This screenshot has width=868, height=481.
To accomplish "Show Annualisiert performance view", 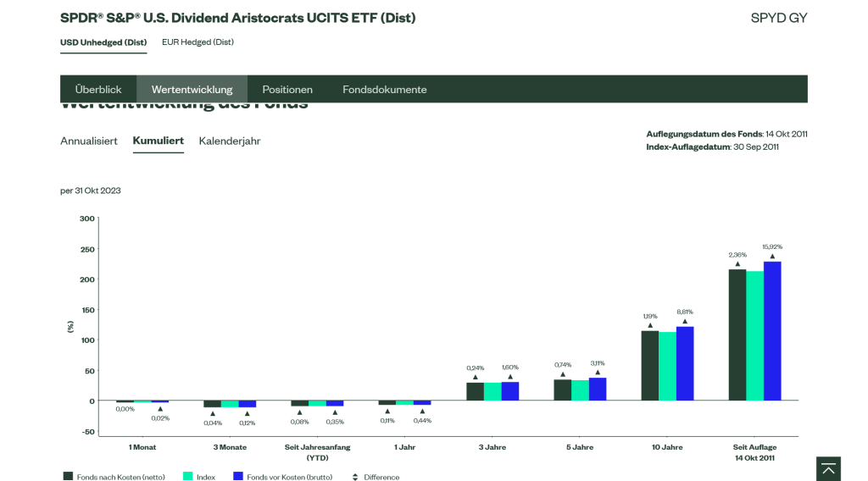I will point(89,141).
